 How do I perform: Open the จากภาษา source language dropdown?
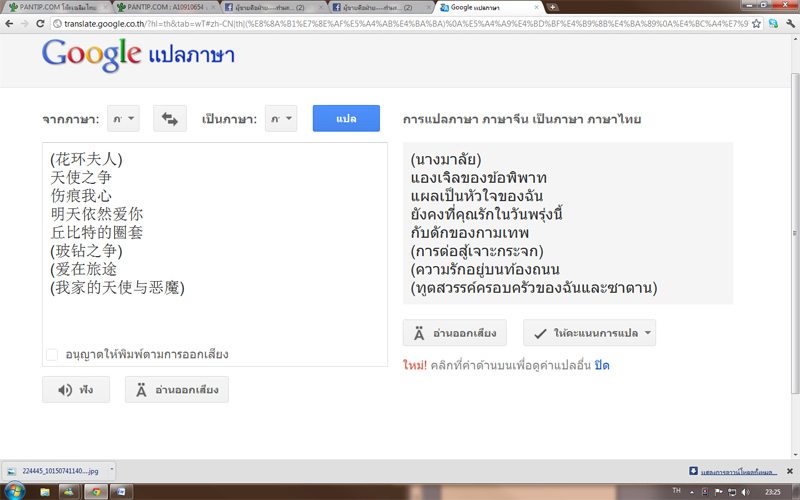[x=123, y=118]
